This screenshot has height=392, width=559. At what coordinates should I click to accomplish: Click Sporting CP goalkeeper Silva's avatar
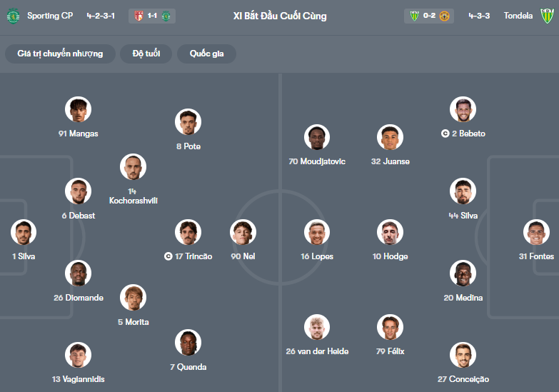[24, 232]
